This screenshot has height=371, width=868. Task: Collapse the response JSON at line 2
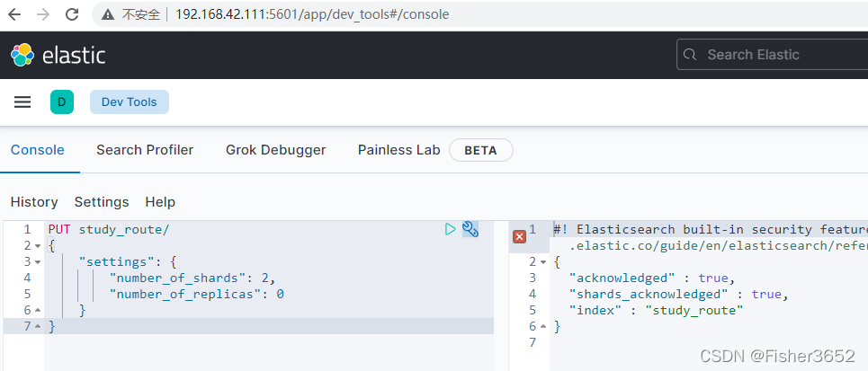click(543, 262)
